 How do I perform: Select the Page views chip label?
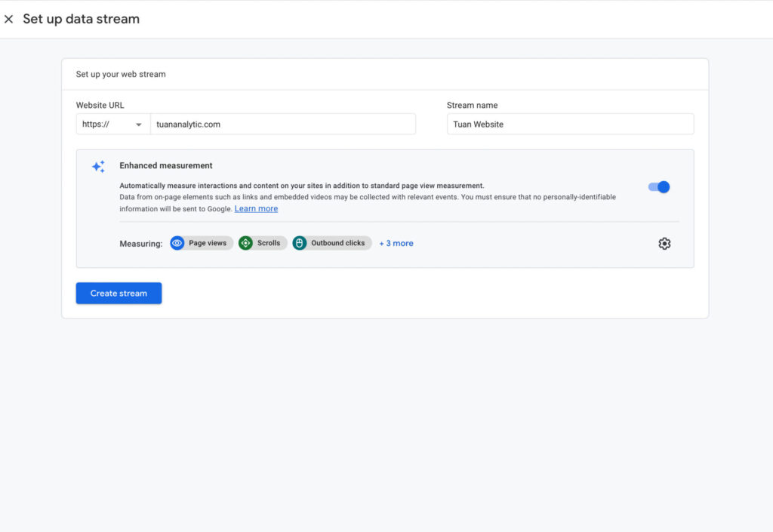click(x=208, y=243)
